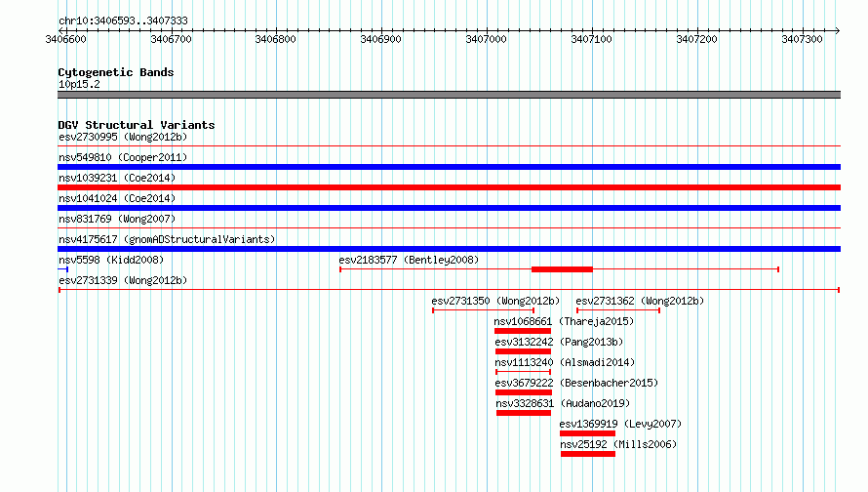The height and width of the screenshot is (492, 868).
Task: Click the red bar under nsv3328631
Action: click(x=524, y=413)
